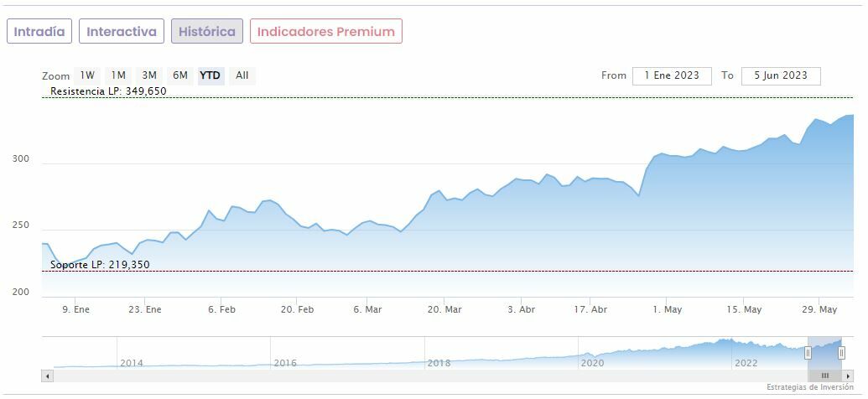Click 2018 area in the navigator timeline

[439, 363]
